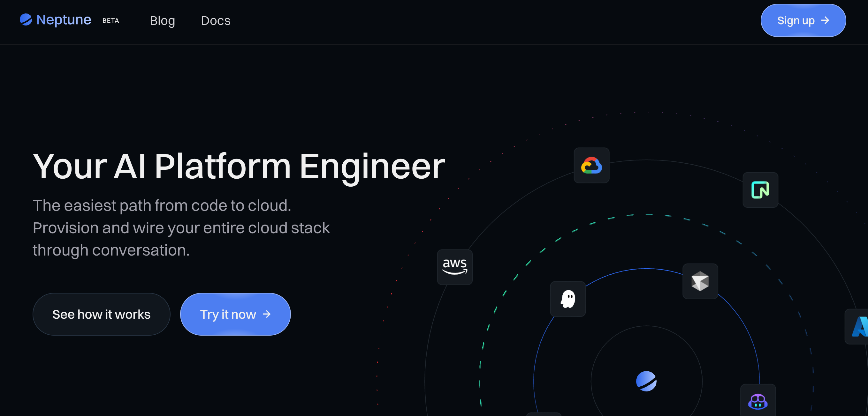Click arrow icon inside Sign up

tap(826, 20)
